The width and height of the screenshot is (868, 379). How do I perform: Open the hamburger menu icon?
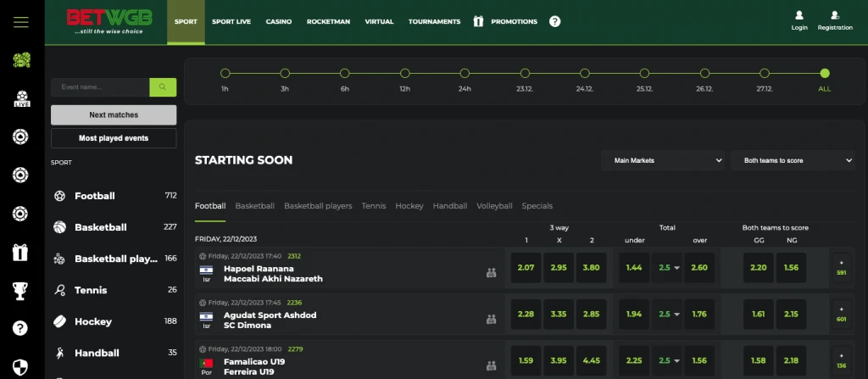(x=21, y=22)
